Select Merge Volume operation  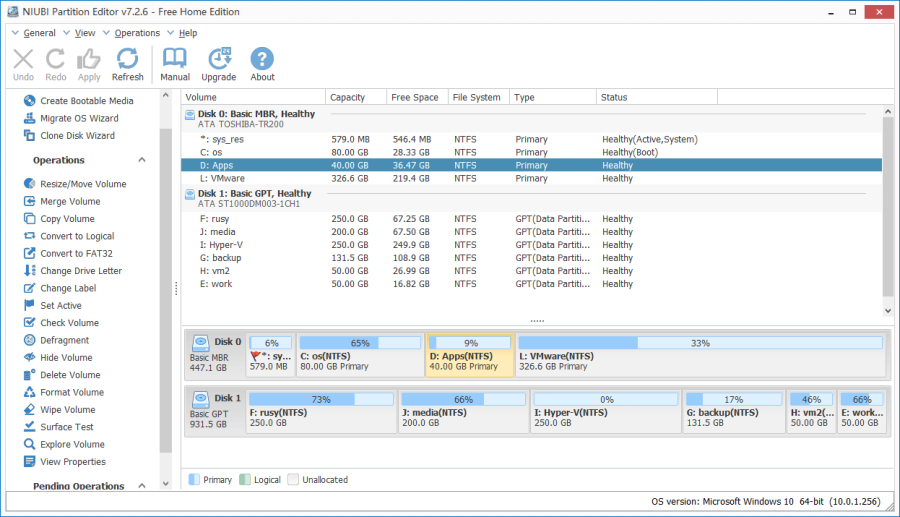click(62, 201)
